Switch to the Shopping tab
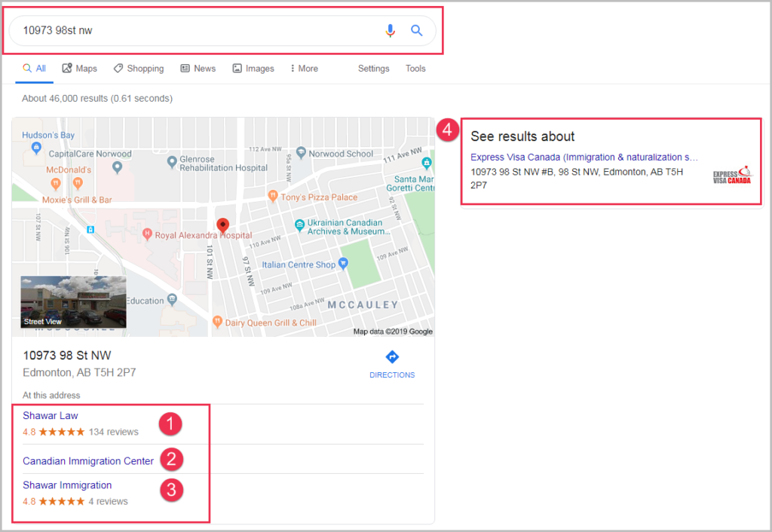 [x=139, y=69]
